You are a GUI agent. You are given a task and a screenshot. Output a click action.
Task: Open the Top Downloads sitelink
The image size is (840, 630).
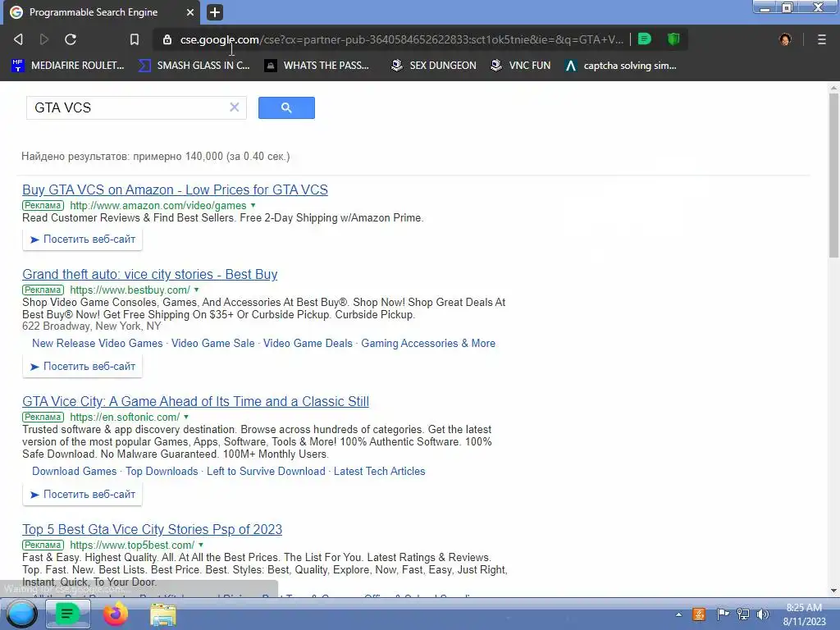point(162,472)
